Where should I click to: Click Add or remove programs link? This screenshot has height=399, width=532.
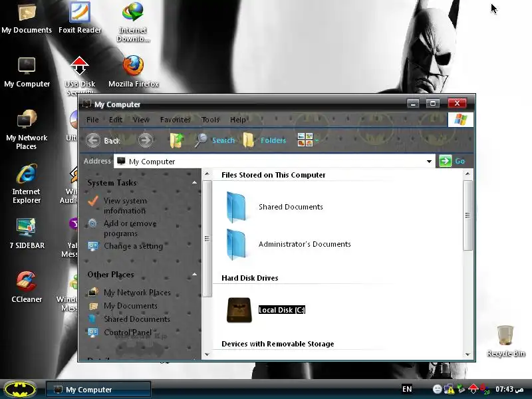point(130,228)
